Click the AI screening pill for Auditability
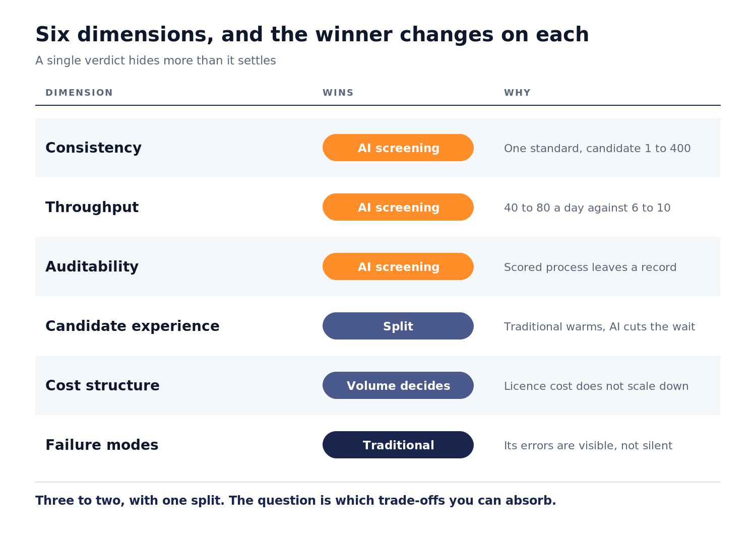The width and height of the screenshot is (756, 544). click(398, 266)
